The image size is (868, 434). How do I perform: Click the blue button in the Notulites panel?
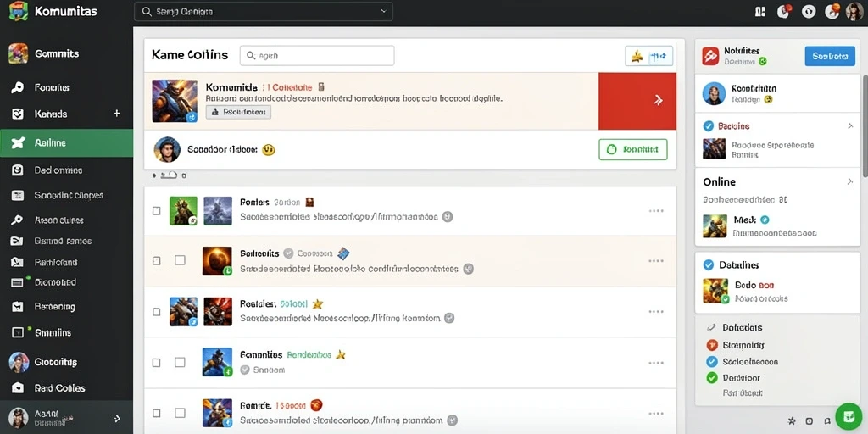[829, 56]
